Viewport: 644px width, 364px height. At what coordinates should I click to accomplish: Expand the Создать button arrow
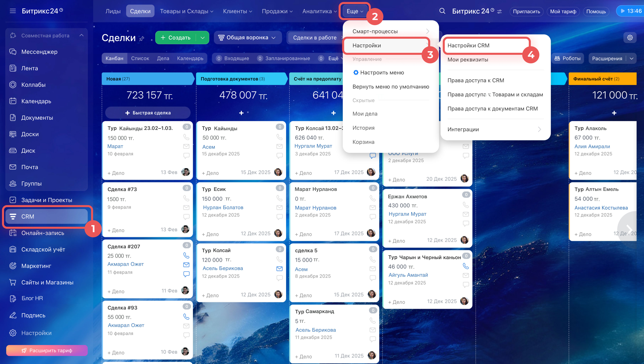pyautogui.click(x=203, y=38)
